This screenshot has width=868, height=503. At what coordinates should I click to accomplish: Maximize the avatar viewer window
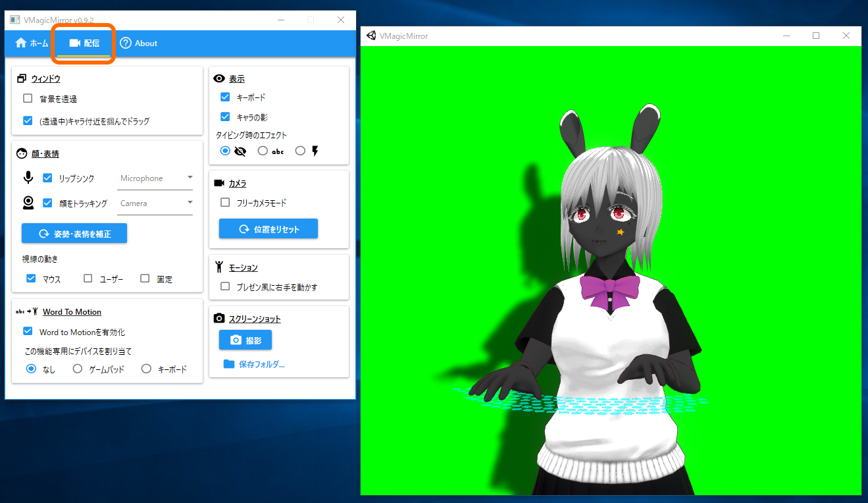pos(816,36)
